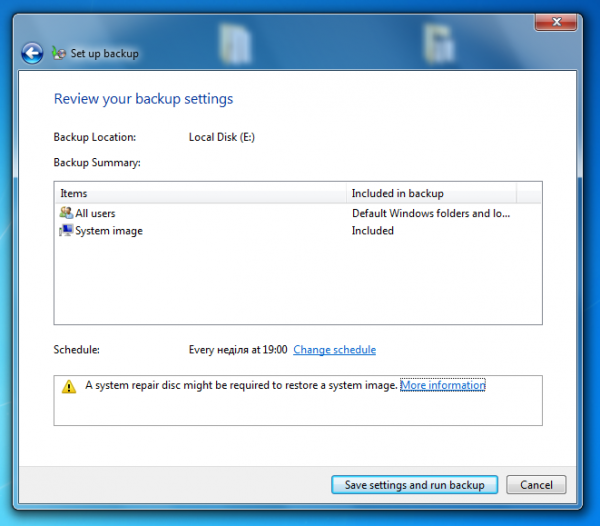Viewport: 600px width, 526px height.
Task: Click the All users people icon
Action: [66, 213]
